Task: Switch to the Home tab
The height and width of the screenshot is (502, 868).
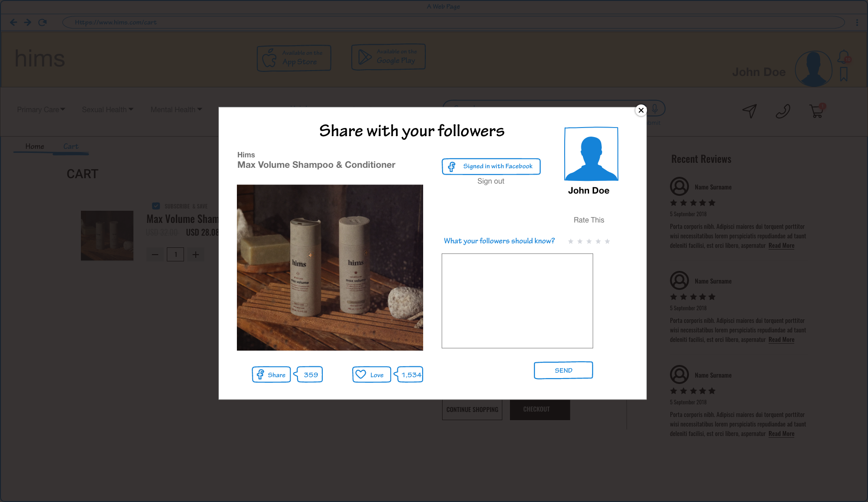Action: (x=35, y=147)
